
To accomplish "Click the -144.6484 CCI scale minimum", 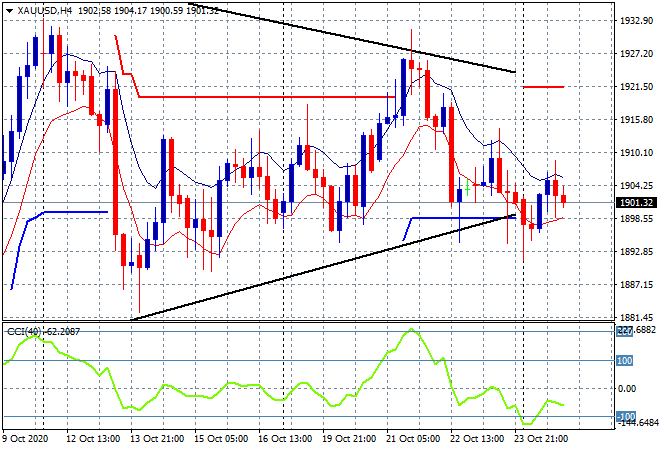I will point(638,423).
